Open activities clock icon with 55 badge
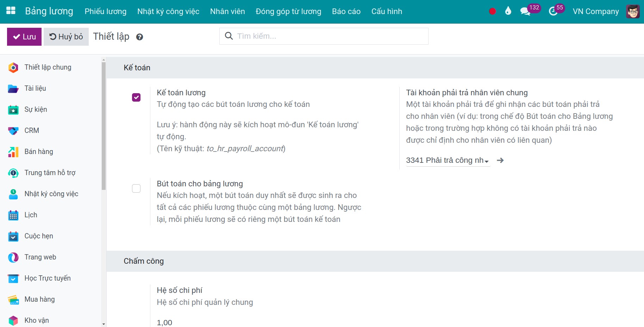Image resolution: width=644 pixels, height=327 pixels. 556,10
